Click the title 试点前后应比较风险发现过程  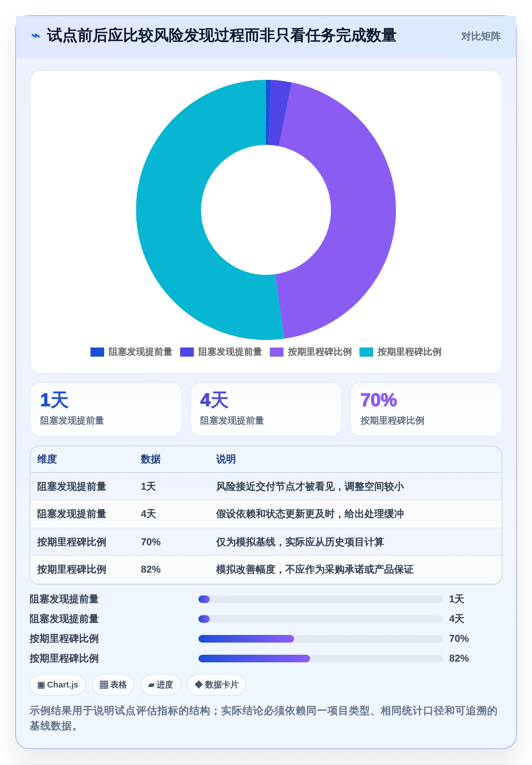[x=221, y=36]
